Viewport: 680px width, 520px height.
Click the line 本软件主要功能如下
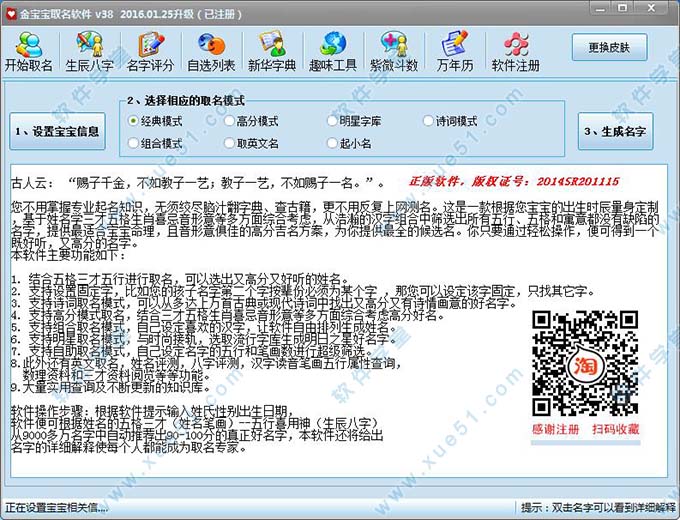pos(69,255)
